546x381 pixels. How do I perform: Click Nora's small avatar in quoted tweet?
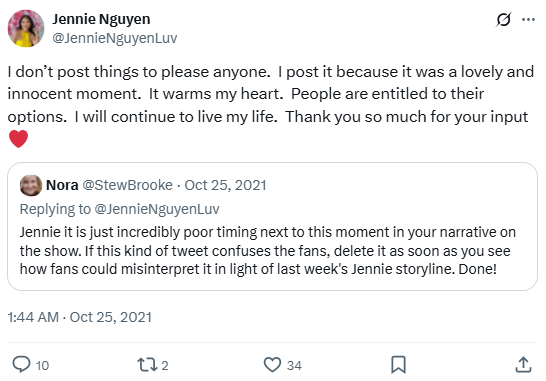coord(31,185)
